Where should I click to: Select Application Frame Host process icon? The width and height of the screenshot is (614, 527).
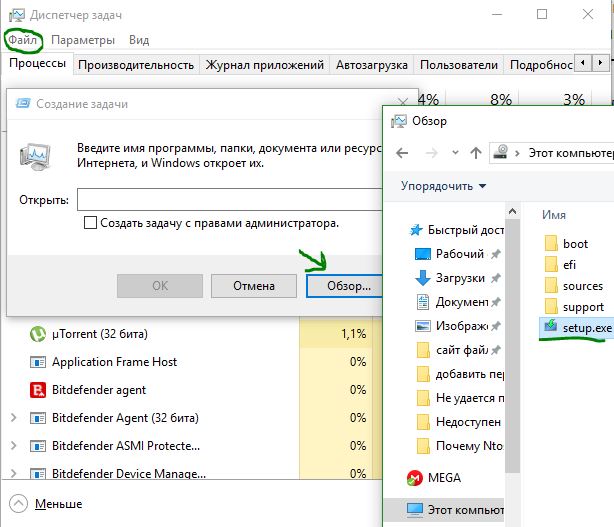click(38, 362)
